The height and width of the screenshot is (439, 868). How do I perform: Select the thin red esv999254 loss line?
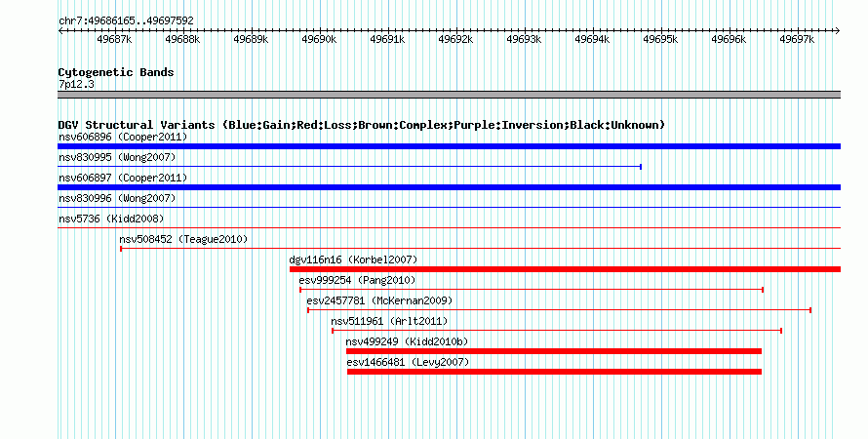[x=532, y=290]
